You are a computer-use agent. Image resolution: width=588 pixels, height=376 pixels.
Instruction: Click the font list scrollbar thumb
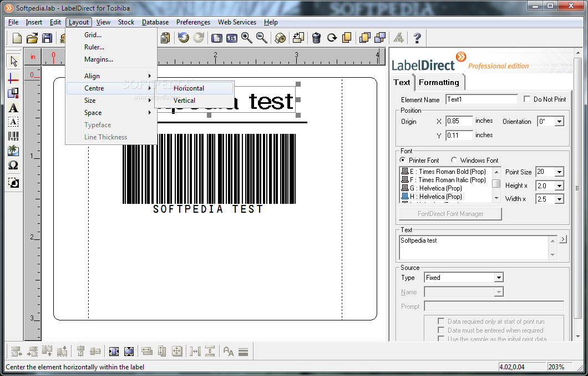pos(496,183)
